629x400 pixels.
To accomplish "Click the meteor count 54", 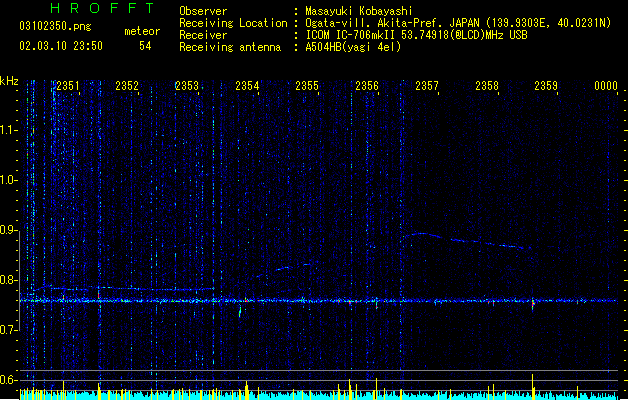I will click(x=145, y=46).
